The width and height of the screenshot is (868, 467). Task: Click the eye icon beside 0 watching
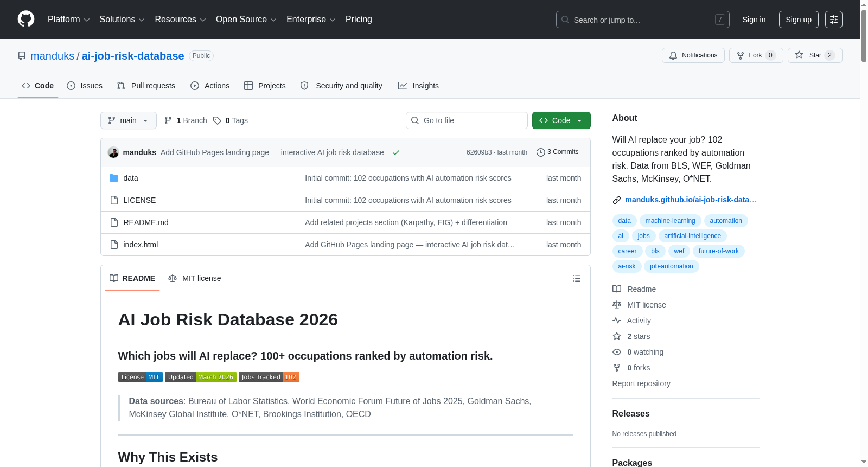(617, 352)
